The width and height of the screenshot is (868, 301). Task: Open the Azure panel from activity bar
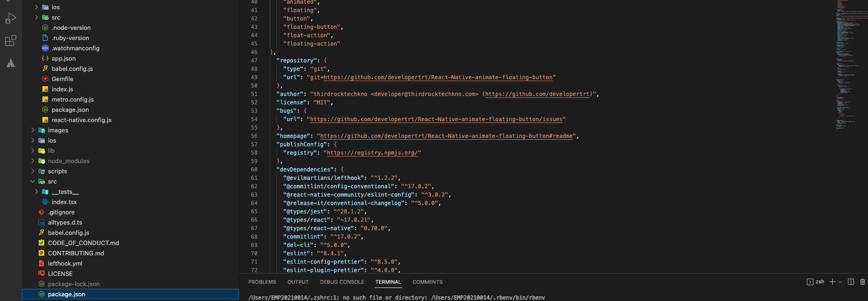click(x=10, y=63)
